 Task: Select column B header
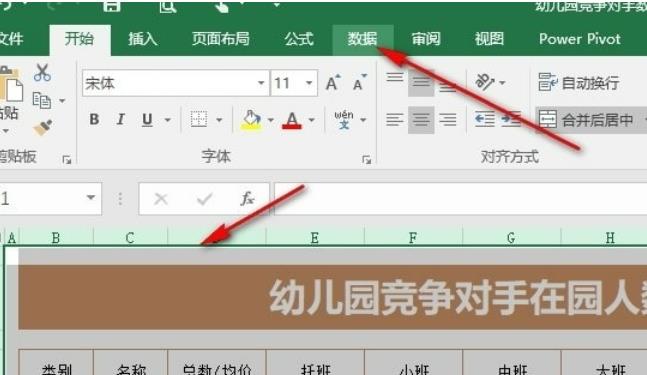56,238
